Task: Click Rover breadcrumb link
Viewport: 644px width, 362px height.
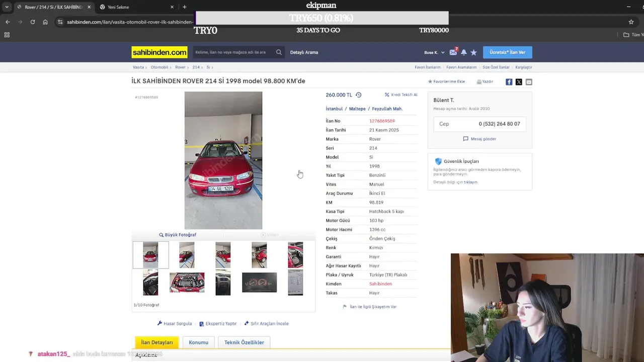Action: coord(180,67)
